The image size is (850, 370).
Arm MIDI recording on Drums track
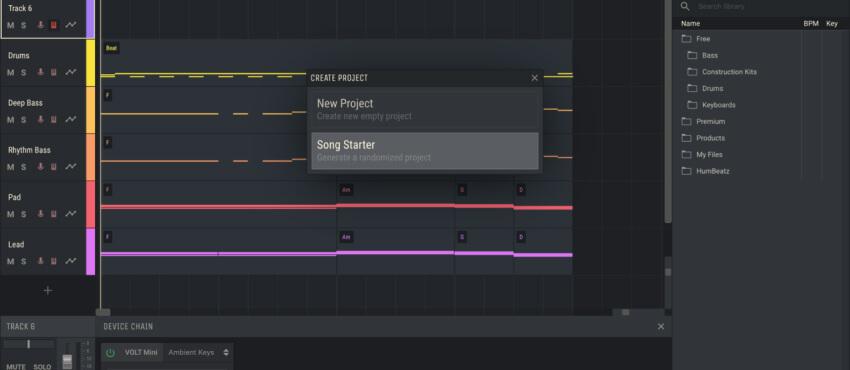click(x=54, y=73)
